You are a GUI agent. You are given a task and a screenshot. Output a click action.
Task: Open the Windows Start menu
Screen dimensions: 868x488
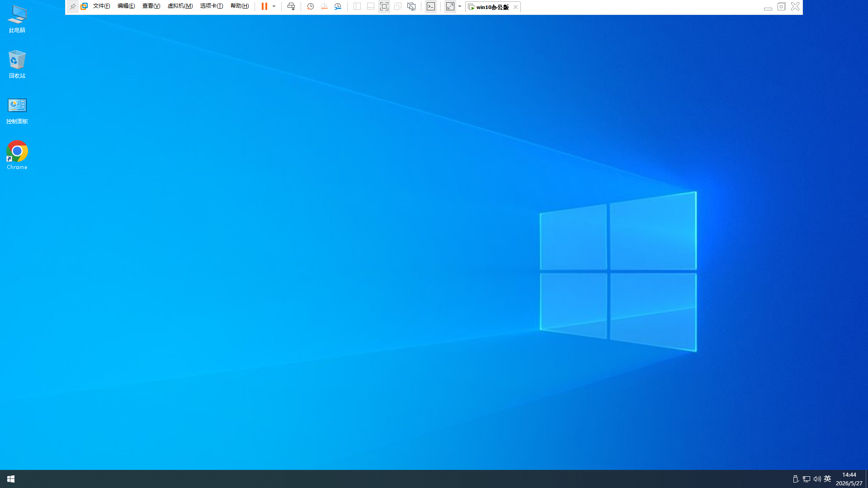coord(11,479)
